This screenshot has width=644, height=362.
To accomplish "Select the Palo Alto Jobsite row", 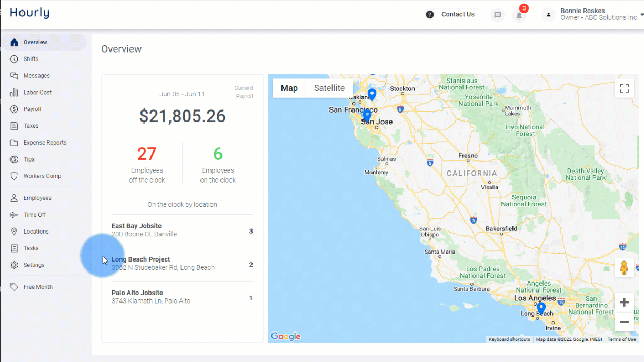I will tap(182, 298).
